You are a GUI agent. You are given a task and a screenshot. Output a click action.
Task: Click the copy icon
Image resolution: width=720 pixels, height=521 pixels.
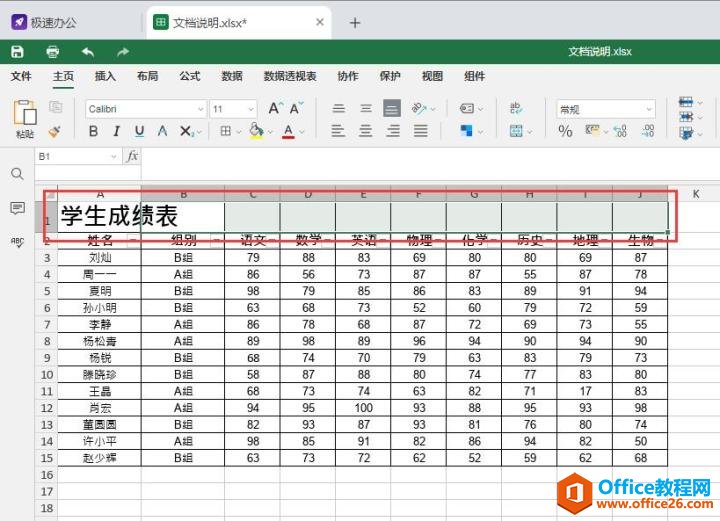coord(56,107)
